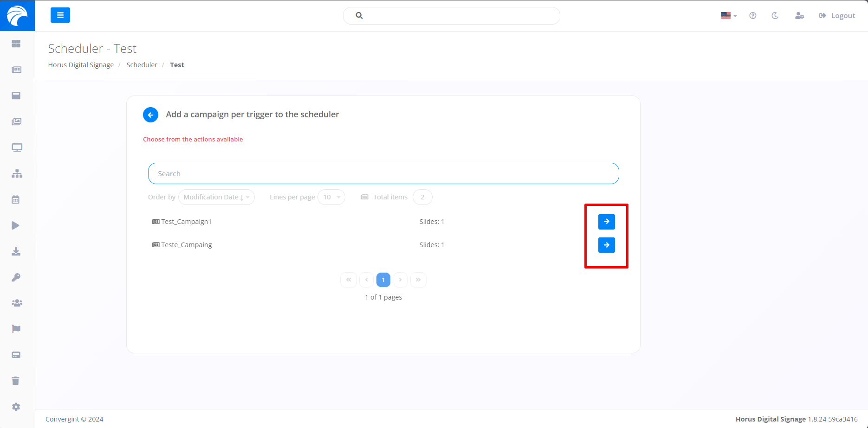Open the key icon in sidebar

tap(16, 277)
